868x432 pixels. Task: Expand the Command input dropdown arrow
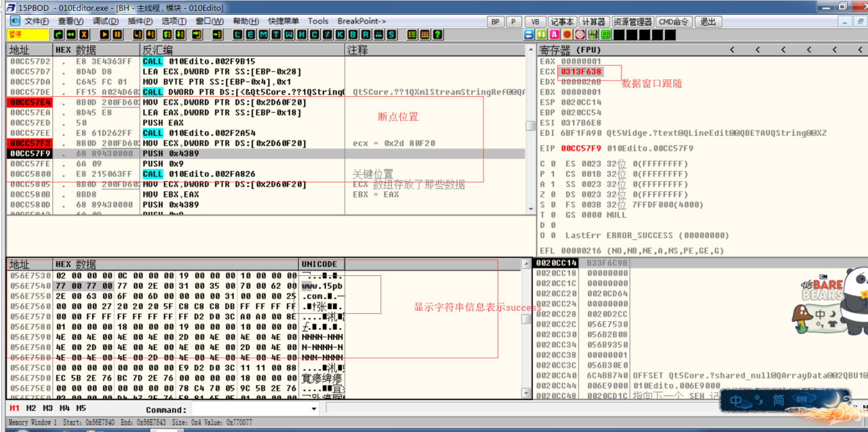pos(314,409)
